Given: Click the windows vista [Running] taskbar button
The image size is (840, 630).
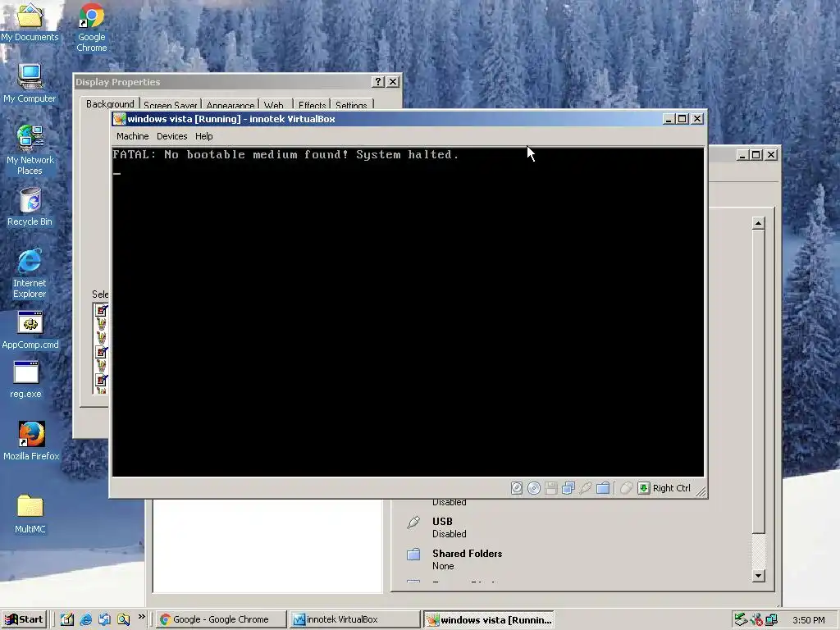Looking at the screenshot, I should [489, 620].
